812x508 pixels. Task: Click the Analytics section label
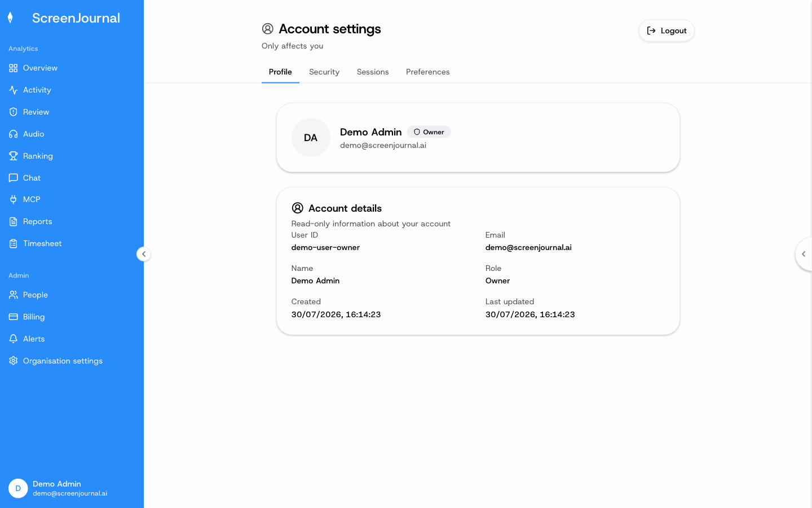[23, 49]
